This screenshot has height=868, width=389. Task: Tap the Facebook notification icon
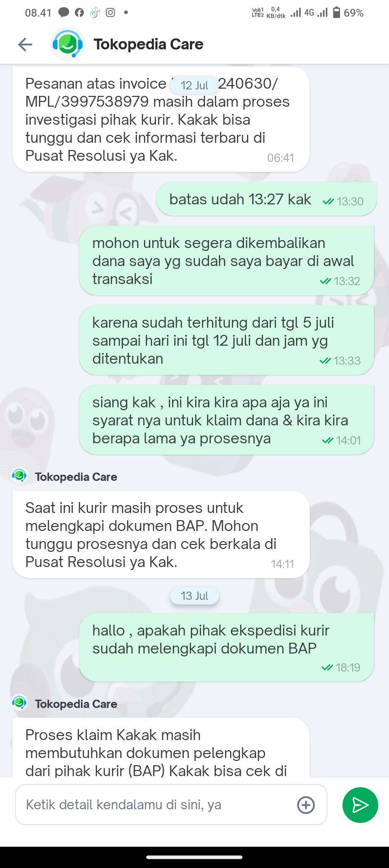click(79, 13)
